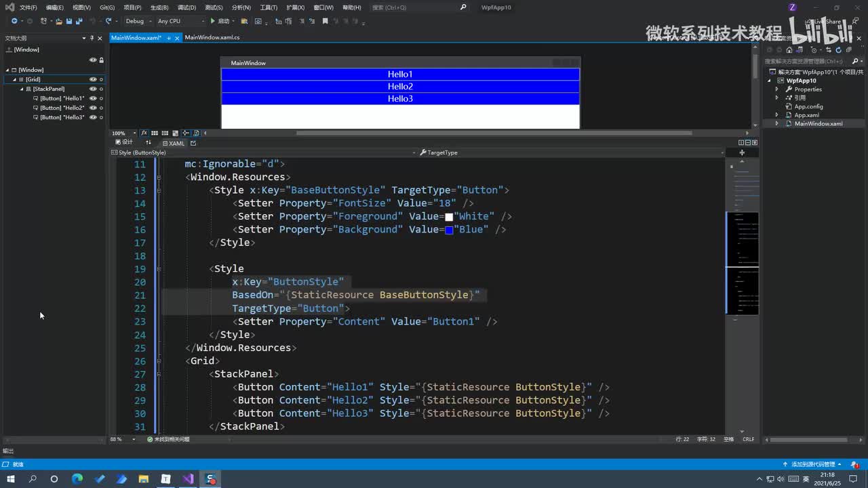This screenshot has height=488, width=868.
Task: Open the Git(G) menu
Action: pos(107,7)
